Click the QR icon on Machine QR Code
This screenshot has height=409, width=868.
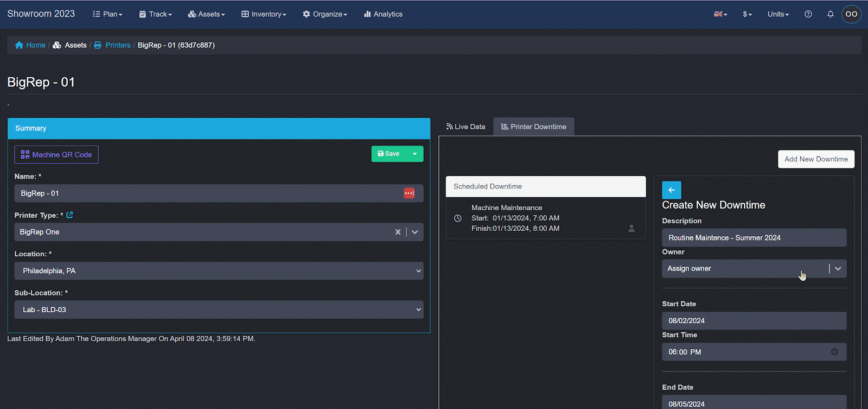25,155
